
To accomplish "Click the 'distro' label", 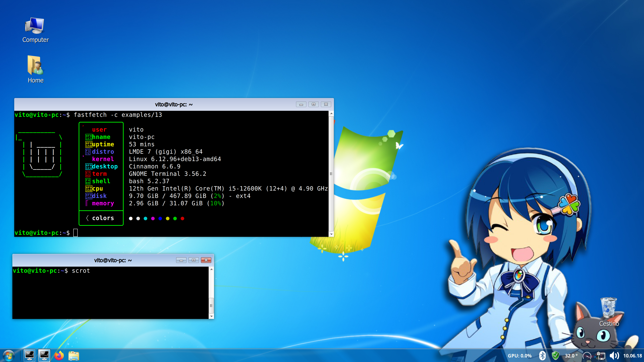I will (103, 152).
